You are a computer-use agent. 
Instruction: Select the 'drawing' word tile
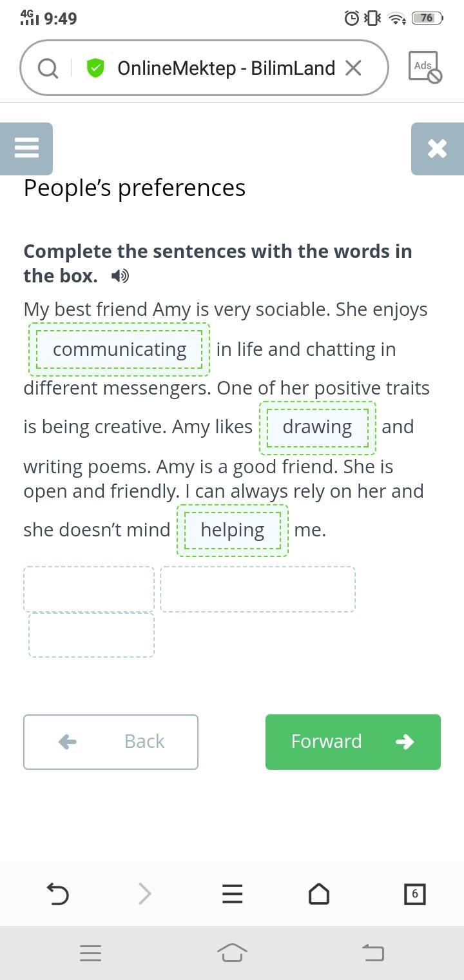pos(317,427)
